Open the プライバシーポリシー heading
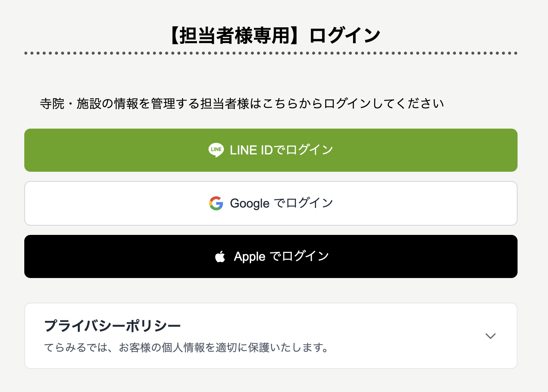Screen dimensions: 548x392 [x=113, y=326]
